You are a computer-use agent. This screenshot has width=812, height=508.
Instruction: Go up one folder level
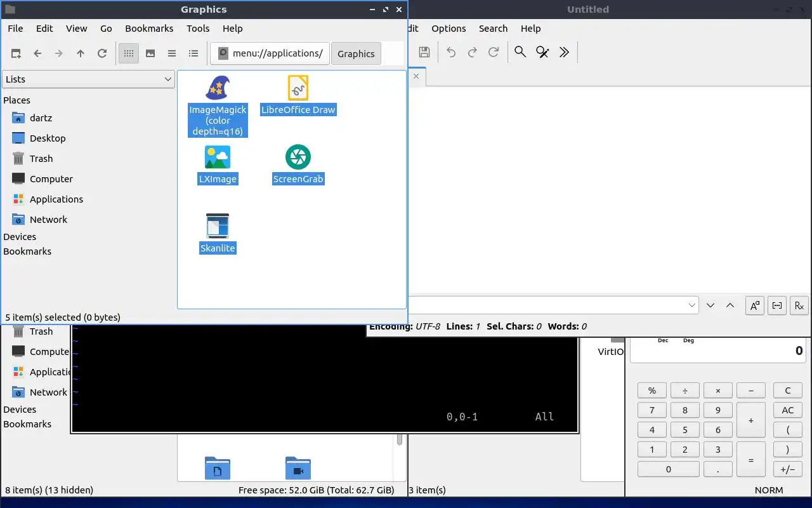(x=81, y=53)
